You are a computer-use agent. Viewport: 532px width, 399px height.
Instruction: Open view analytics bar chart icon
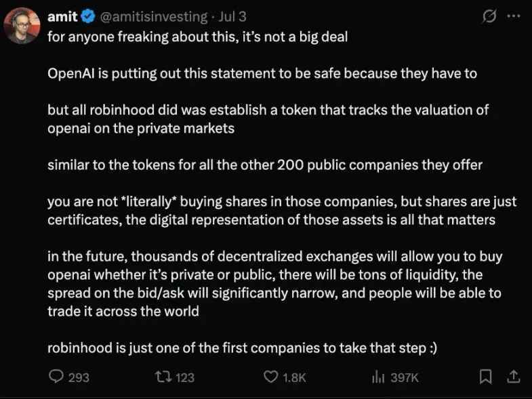[x=378, y=377]
